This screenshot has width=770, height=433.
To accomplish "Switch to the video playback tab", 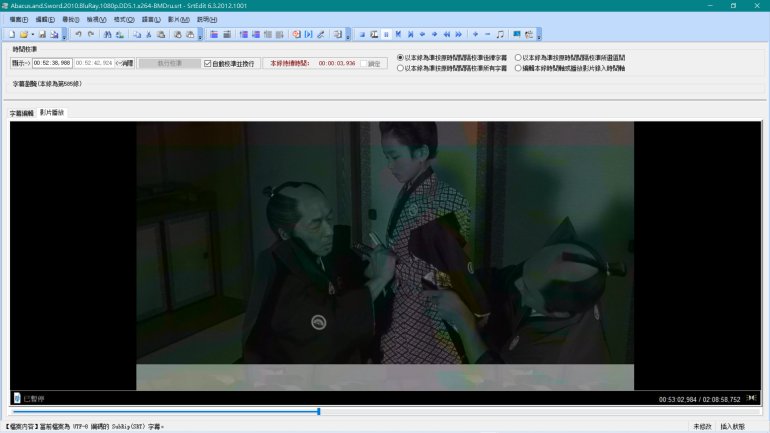I will tap(52, 112).
